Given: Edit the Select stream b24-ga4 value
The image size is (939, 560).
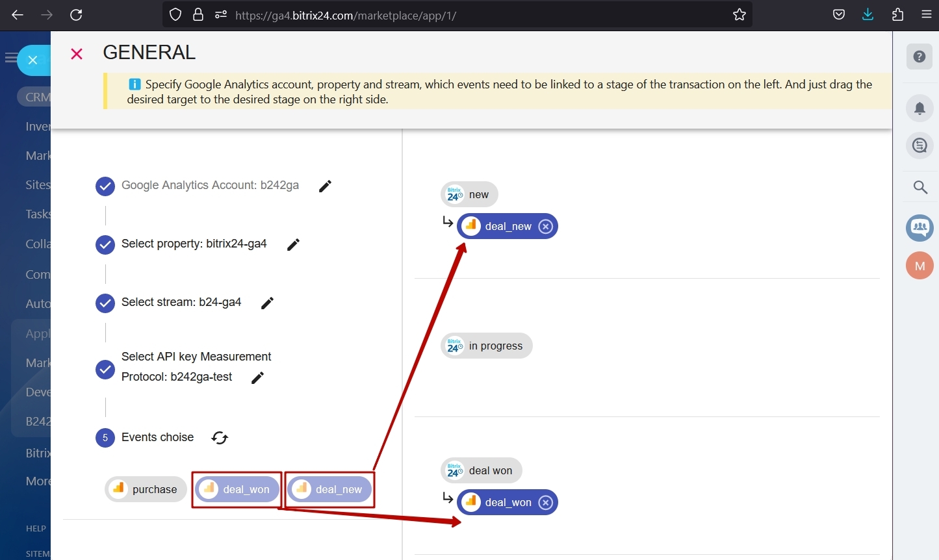Looking at the screenshot, I should 266,303.
